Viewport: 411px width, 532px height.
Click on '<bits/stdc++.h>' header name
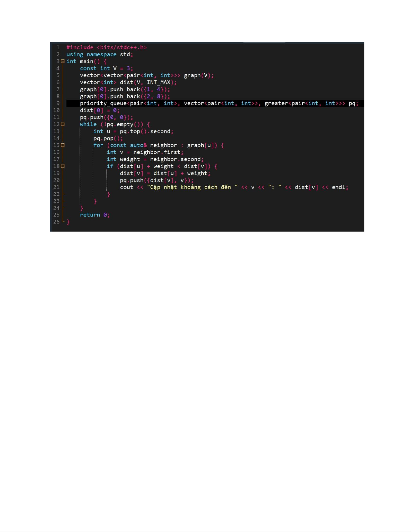[x=122, y=47]
